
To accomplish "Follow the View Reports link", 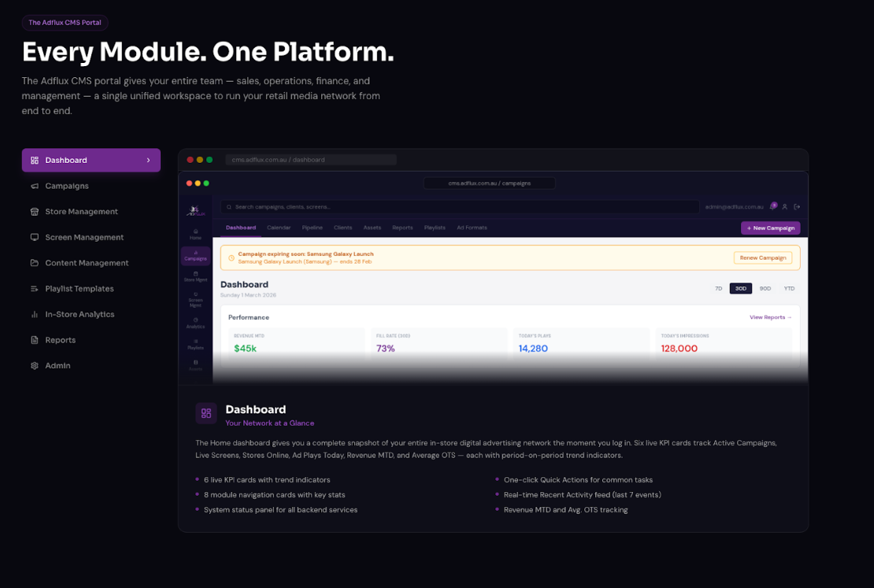I will tap(770, 317).
